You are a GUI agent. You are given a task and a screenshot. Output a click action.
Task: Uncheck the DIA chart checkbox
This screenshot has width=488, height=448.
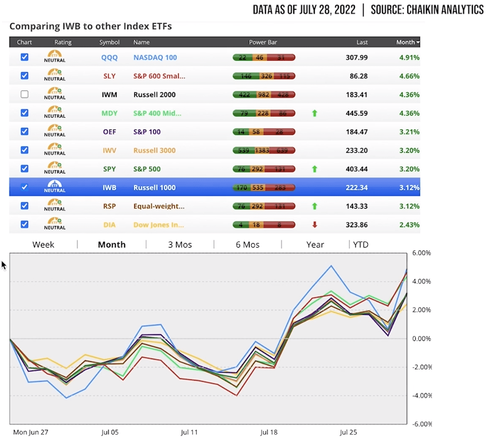point(24,224)
